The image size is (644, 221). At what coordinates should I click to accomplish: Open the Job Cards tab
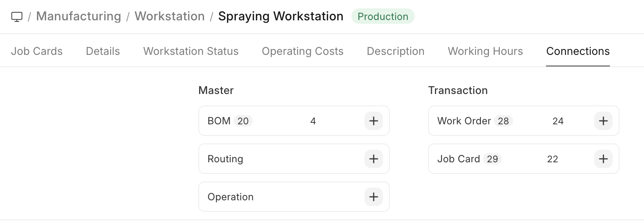pos(37,51)
